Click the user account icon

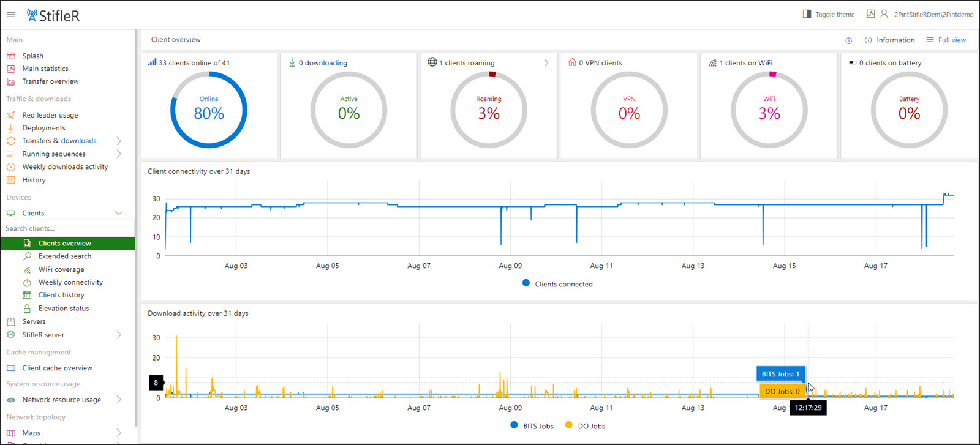pos(884,14)
